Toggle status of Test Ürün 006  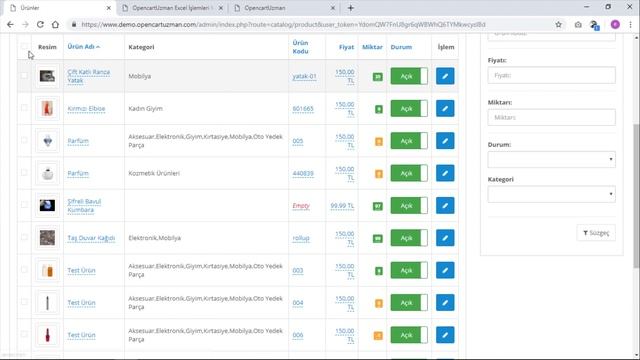pos(409,335)
